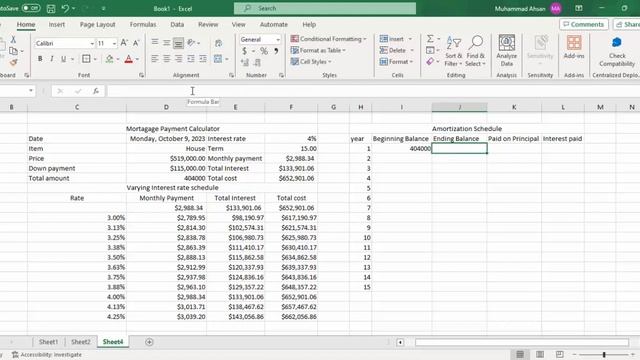The width and height of the screenshot is (640, 360).
Task: Toggle Italic formatting
Action: click(52, 59)
